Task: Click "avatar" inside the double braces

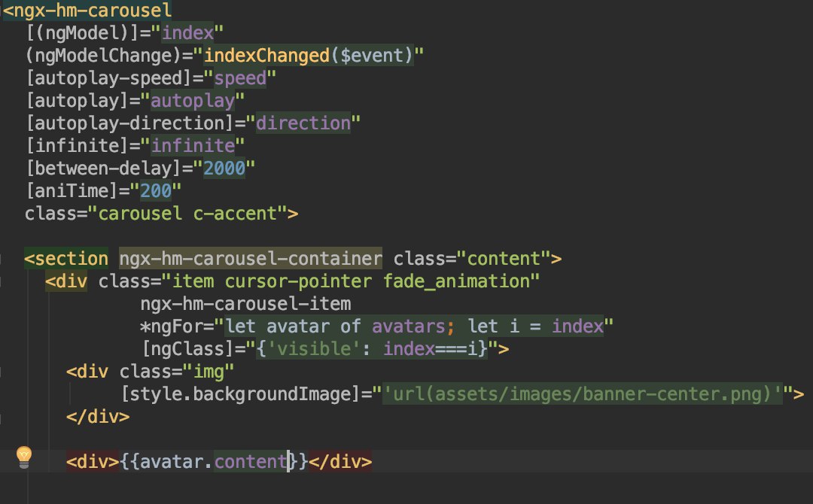Action: point(172,462)
